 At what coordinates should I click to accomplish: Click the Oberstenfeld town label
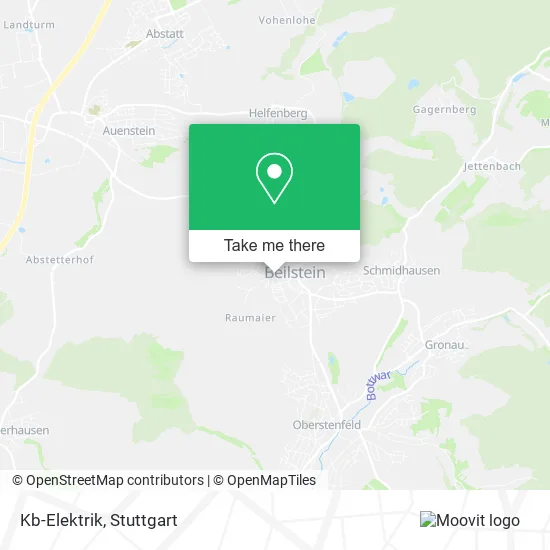pos(327,425)
